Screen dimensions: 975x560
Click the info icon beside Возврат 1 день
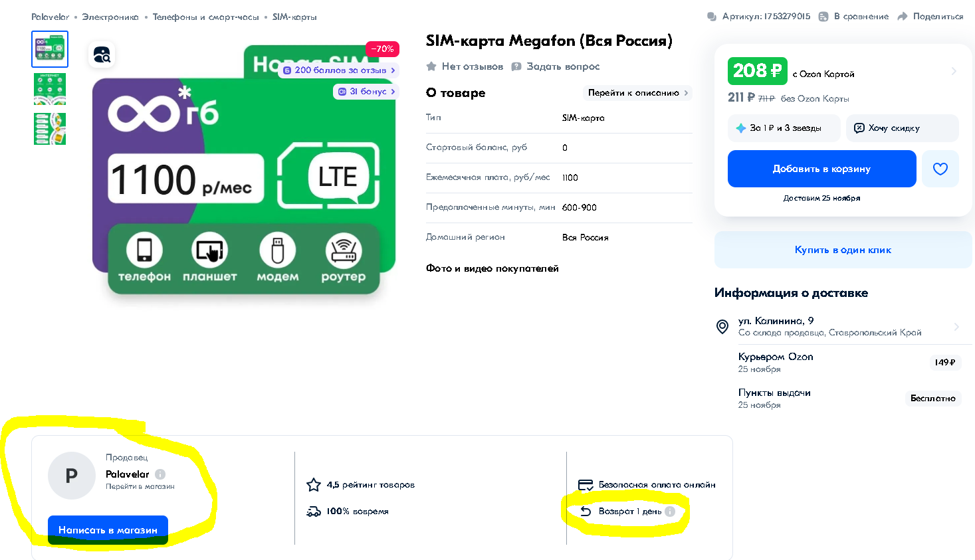670,512
